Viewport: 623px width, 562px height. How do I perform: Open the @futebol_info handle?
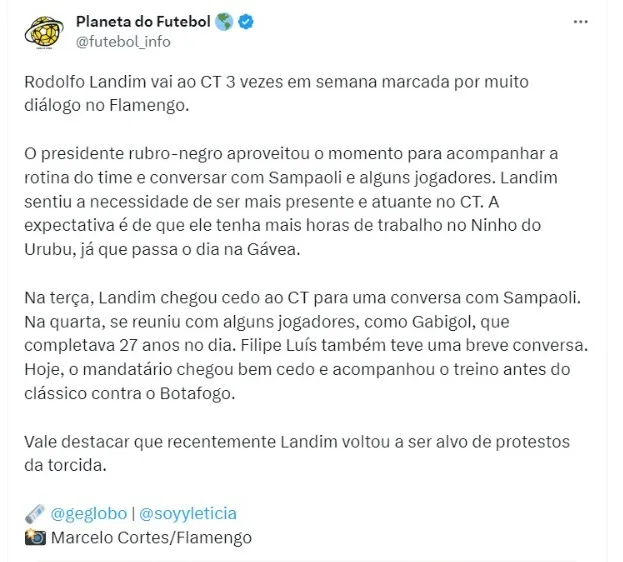click(123, 41)
